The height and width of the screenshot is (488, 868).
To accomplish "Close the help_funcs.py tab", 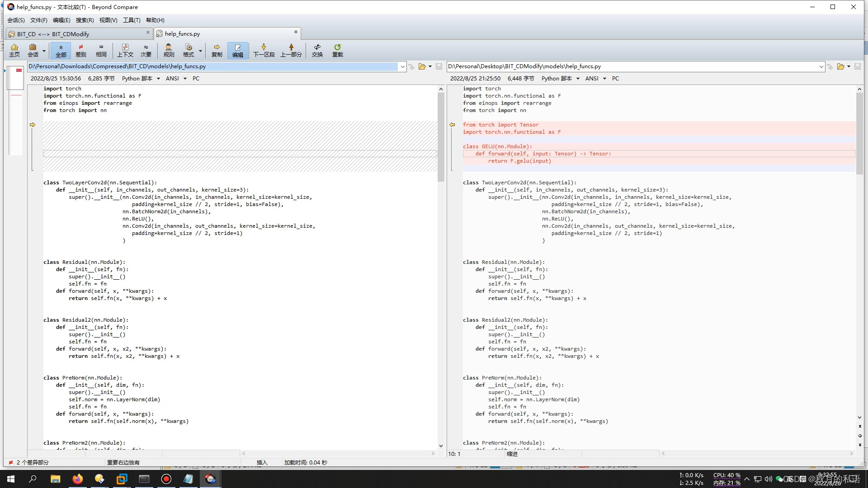I will point(296,32).
